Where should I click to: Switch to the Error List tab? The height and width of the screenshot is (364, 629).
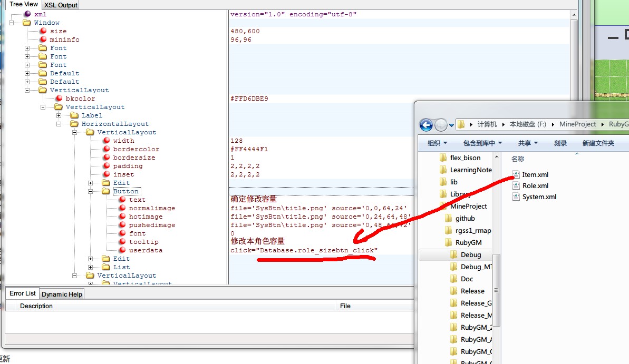pyautogui.click(x=23, y=293)
